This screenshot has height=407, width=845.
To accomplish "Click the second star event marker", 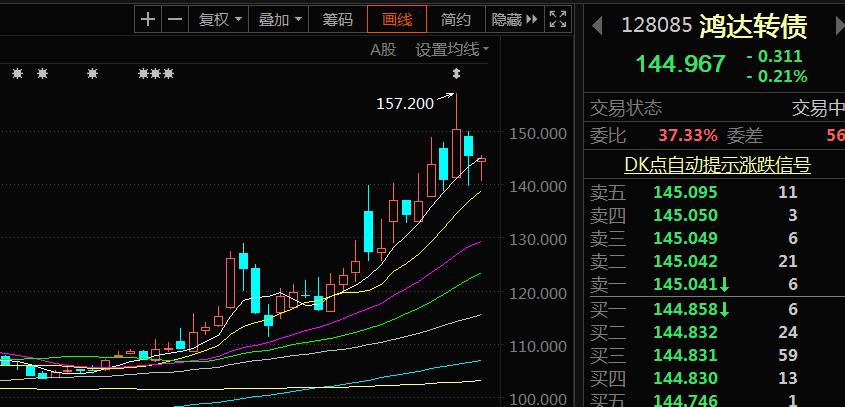I will click(43, 73).
